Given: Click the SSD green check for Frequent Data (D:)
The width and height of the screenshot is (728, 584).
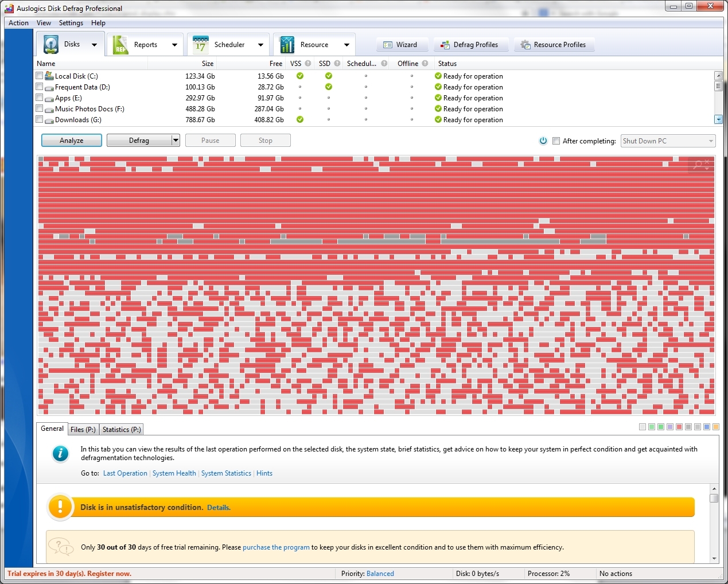Looking at the screenshot, I should tap(329, 87).
